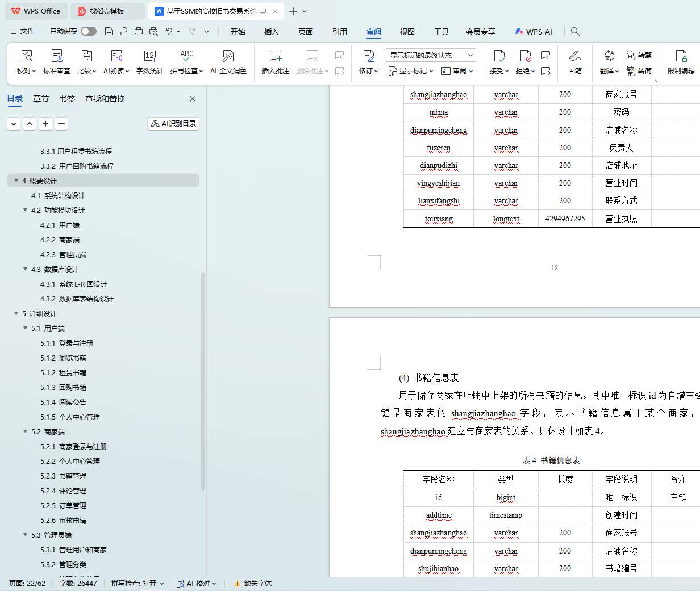Jump to 4.3.2 数据库表结构设计 heading
700x591 pixels.
pos(77,299)
